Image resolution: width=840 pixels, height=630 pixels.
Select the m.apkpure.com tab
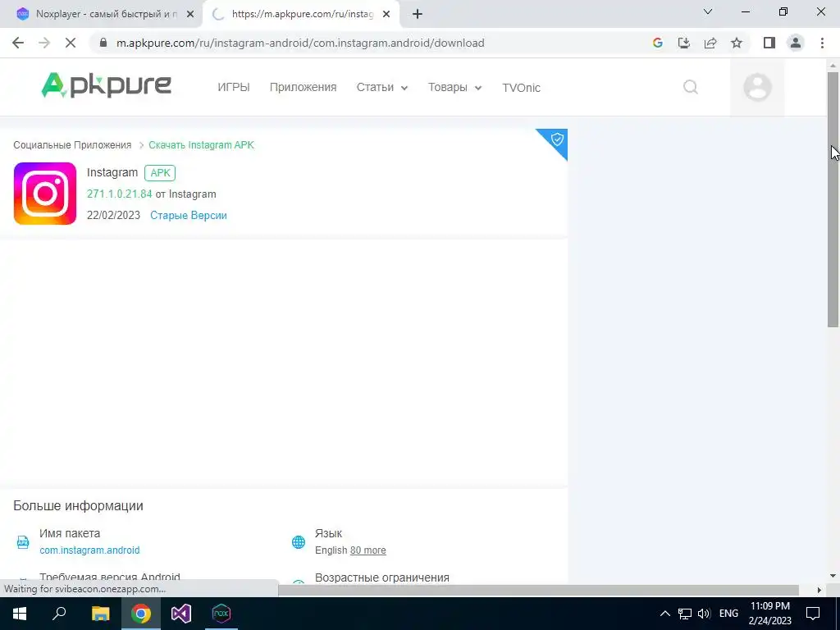301,14
